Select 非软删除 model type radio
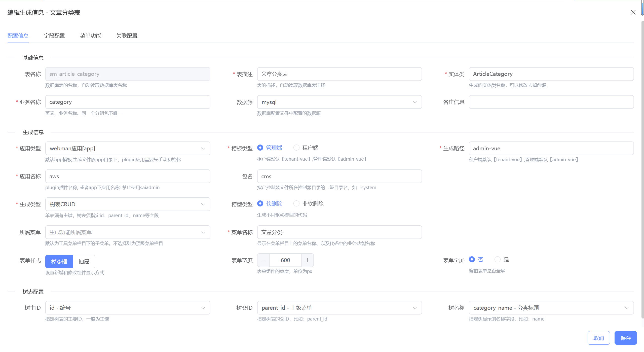The height and width of the screenshot is (352, 644). tap(296, 203)
